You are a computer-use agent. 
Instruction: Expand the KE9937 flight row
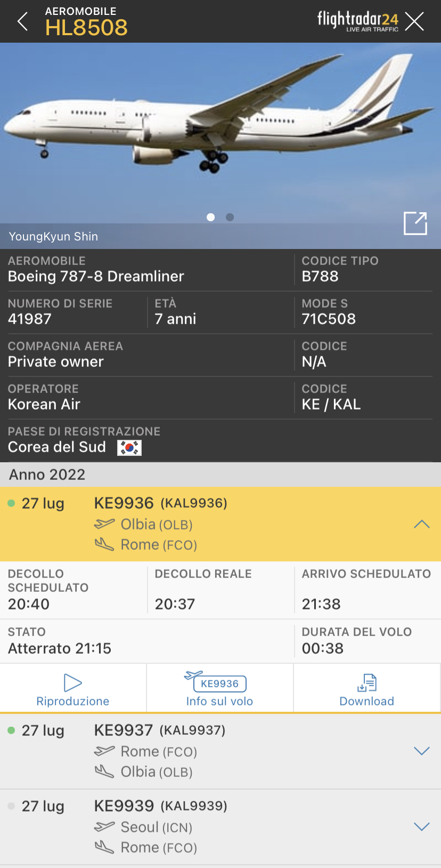coord(421,751)
